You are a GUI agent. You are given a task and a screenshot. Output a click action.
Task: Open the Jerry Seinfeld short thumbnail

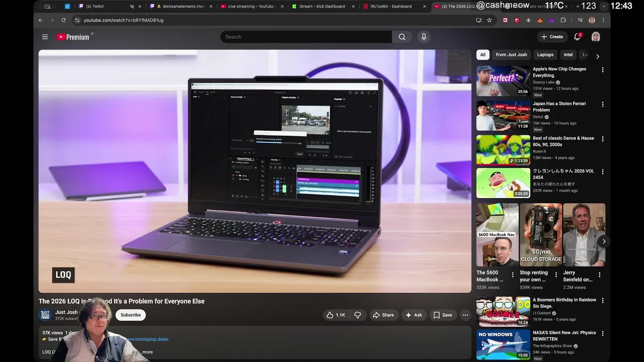[x=584, y=235]
